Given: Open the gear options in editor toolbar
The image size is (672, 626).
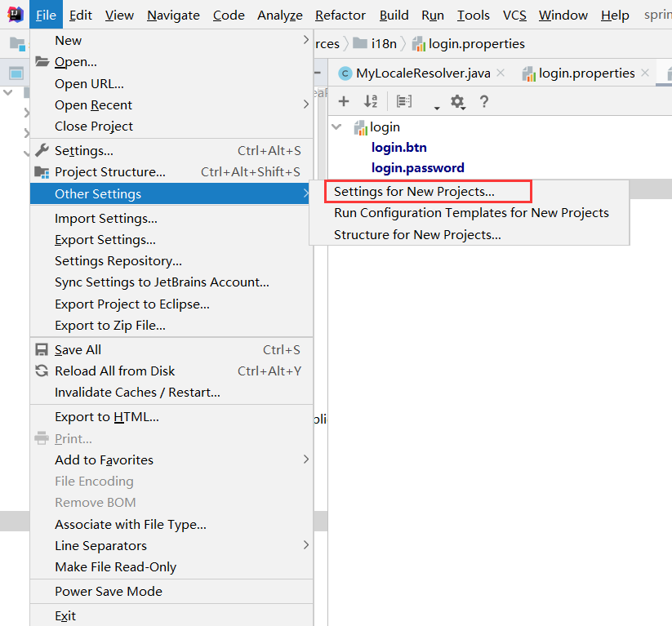Looking at the screenshot, I should pos(457,101).
